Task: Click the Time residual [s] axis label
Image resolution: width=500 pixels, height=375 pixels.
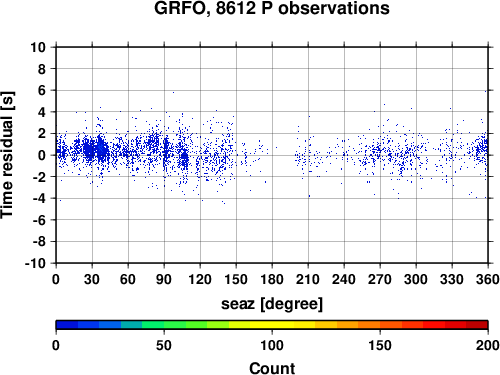Action: coord(8,155)
